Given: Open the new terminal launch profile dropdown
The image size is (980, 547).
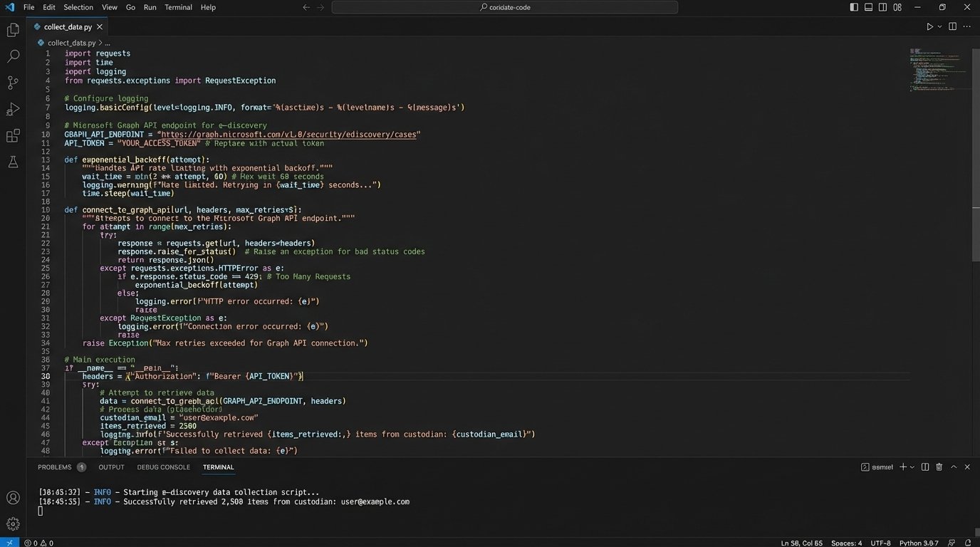Looking at the screenshot, I should coord(913,467).
